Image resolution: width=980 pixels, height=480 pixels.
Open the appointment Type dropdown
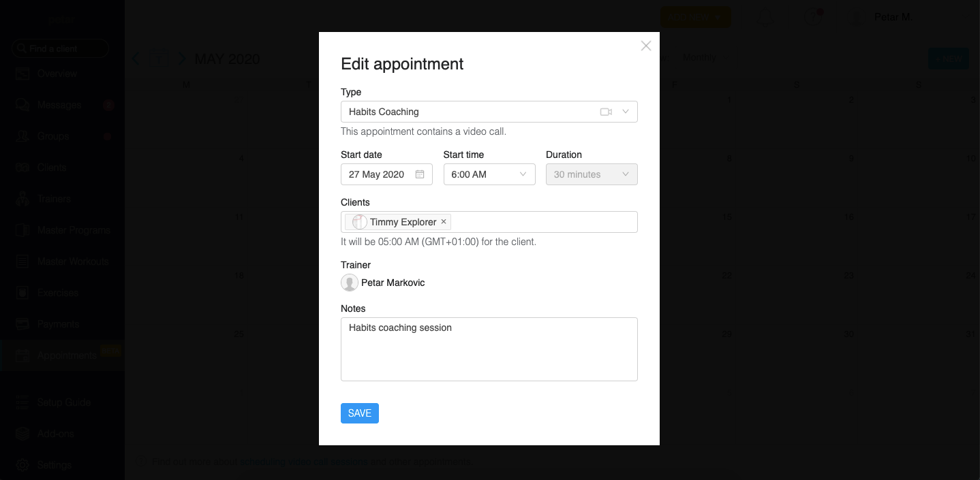point(489,112)
